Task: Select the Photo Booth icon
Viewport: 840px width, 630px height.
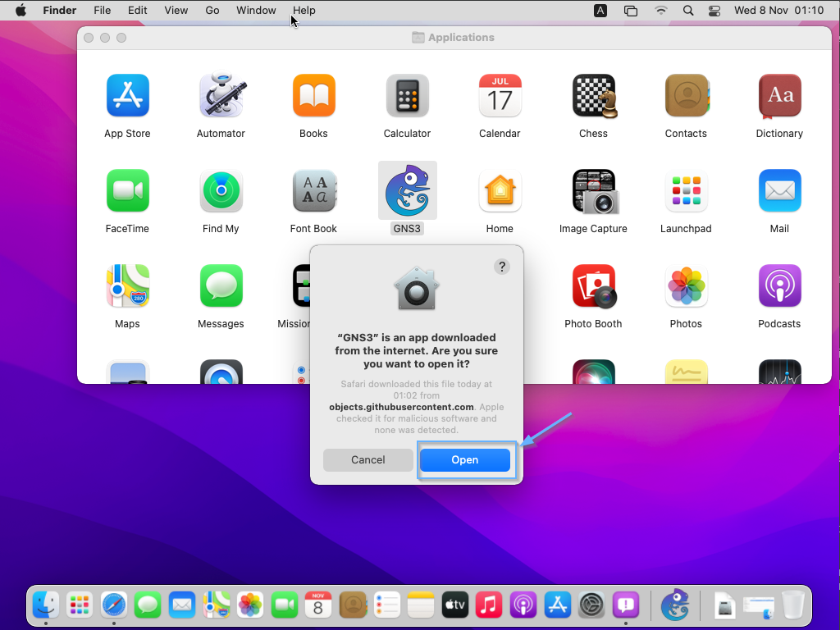Action: (x=593, y=286)
